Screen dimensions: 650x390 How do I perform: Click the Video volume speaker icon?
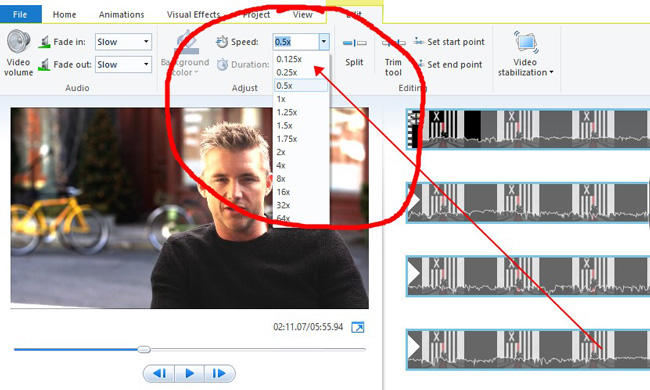click(19, 41)
